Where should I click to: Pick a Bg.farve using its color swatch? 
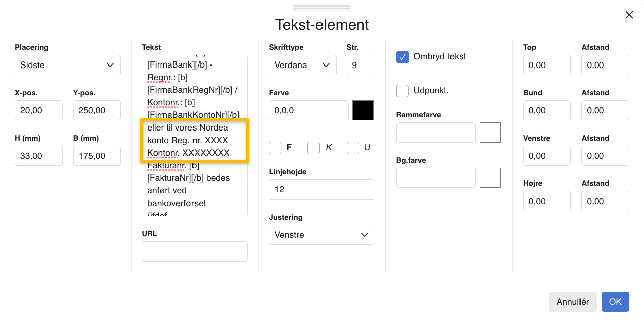[490, 177]
